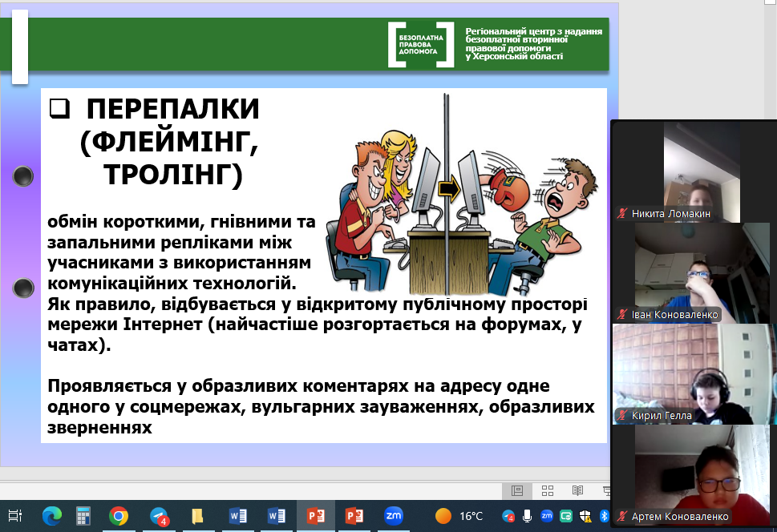Open Slide Sorter view
Screen dimensions: 777x532
[x=548, y=490]
